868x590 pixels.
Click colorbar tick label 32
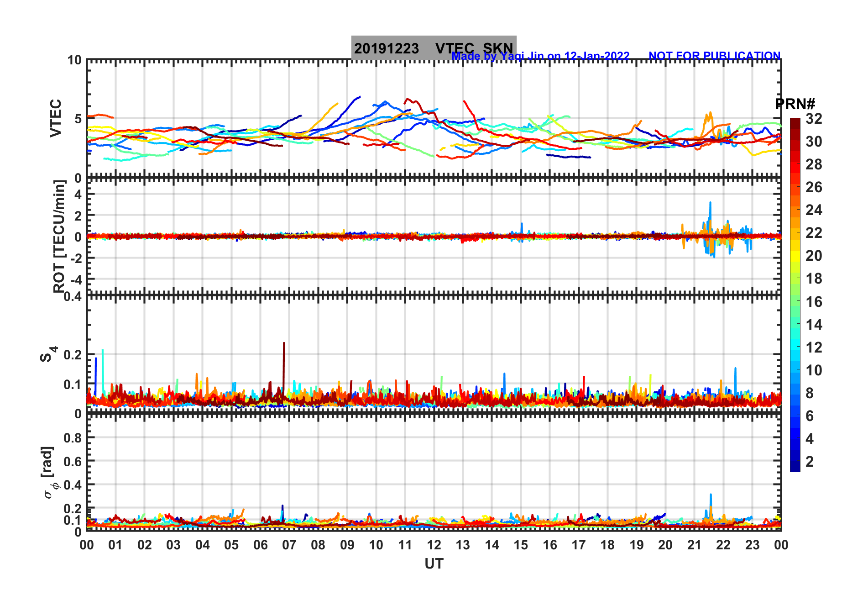[x=814, y=119]
